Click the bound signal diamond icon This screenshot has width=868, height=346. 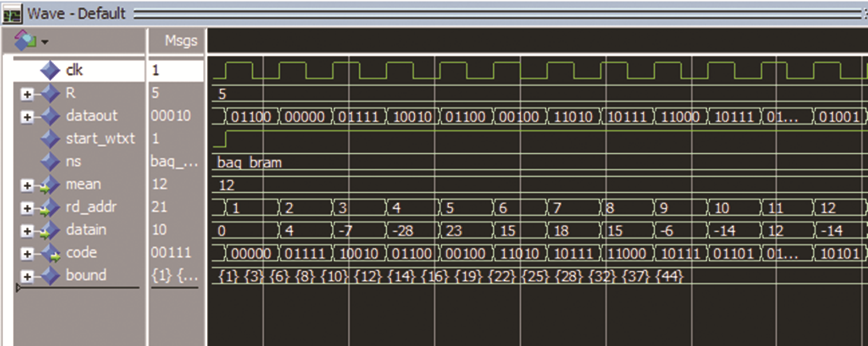[50, 276]
